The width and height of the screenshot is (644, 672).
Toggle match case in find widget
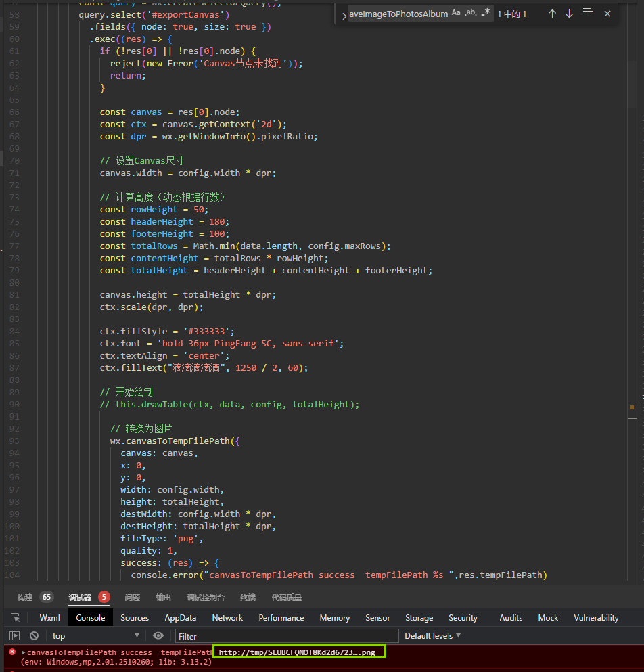(x=456, y=13)
